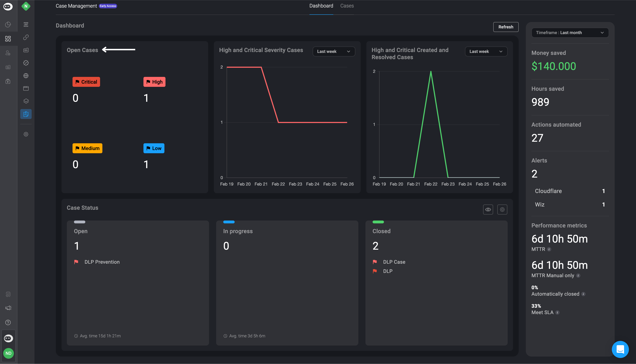The image size is (636, 364).
Task: Click the green N workspace badge
Action: point(26,6)
